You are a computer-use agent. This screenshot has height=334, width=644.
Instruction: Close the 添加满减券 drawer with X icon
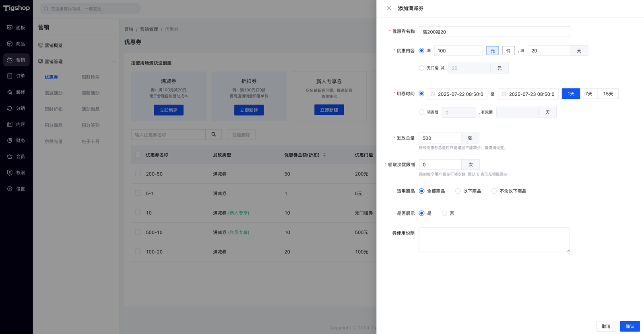pyautogui.click(x=389, y=8)
